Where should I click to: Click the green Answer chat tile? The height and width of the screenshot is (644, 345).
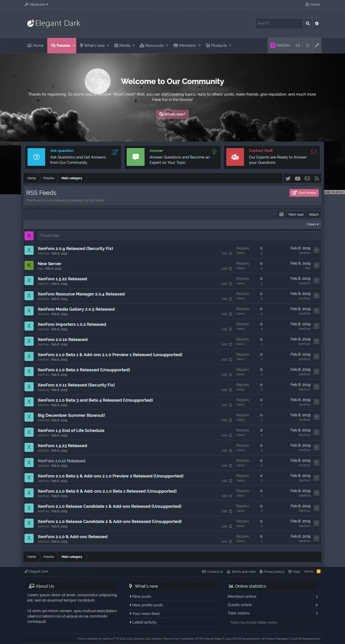point(136,157)
